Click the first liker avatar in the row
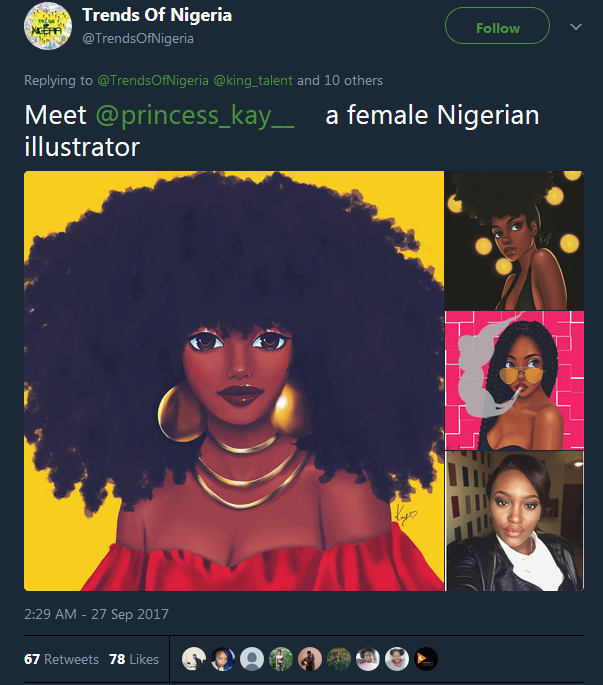The width and height of the screenshot is (603, 685). coord(194,659)
